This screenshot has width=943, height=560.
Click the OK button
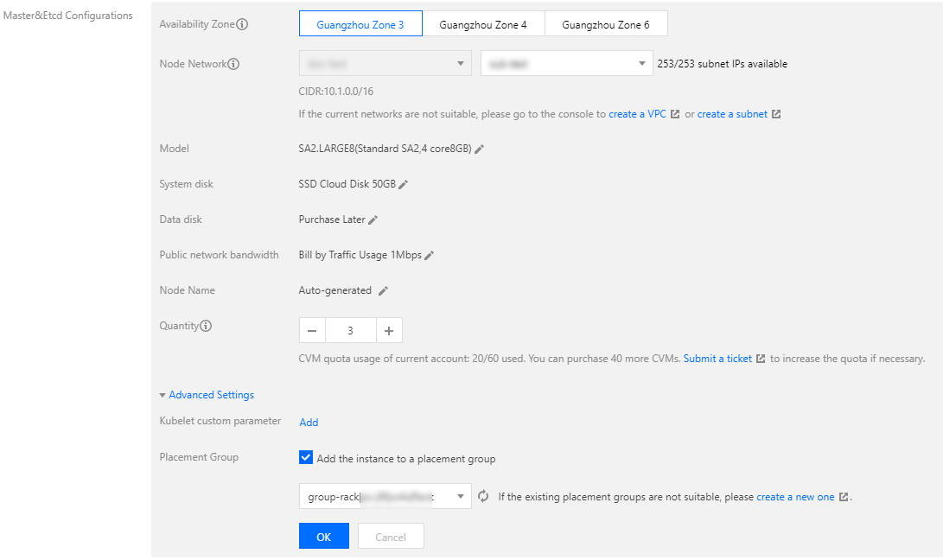[323, 537]
